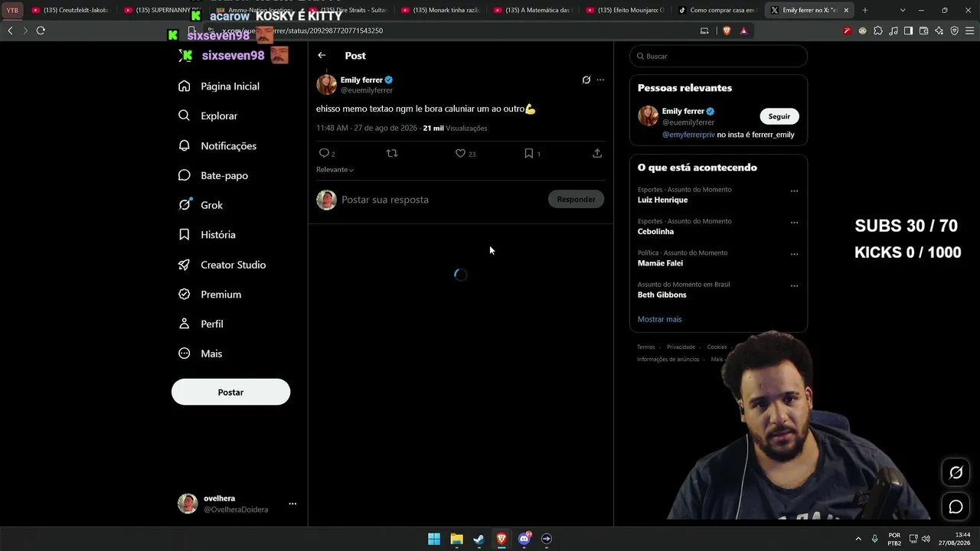Click the reply icon with 2 replies
The image size is (980, 551).
pyautogui.click(x=324, y=153)
